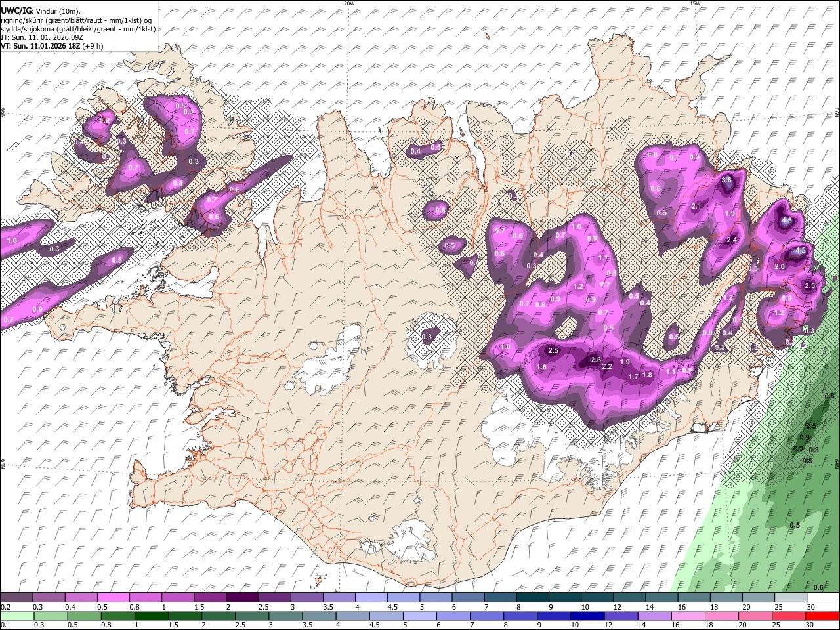Screen dimensions: 840x630
Task: Click the "2.1" snowfall value on map
Action: pyautogui.click(x=697, y=207)
